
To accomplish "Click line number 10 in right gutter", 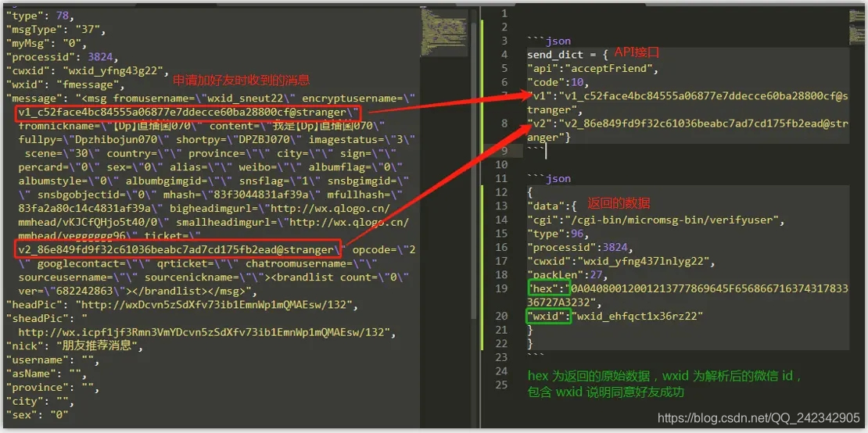I will [502, 164].
